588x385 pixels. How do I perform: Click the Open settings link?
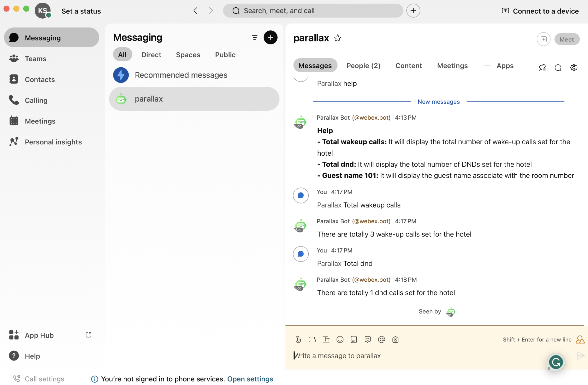coord(250,379)
